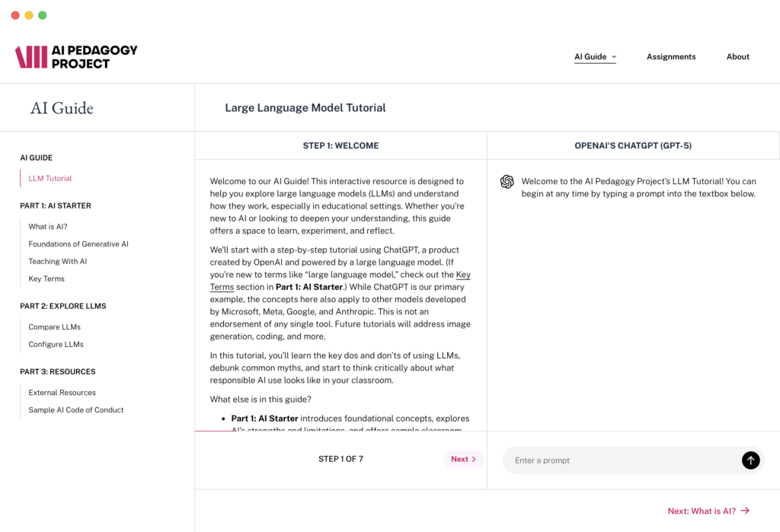Open Foundations of Generative AI page
Screen dimensions: 780x532
pyautogui.click(x=78, y=244)
